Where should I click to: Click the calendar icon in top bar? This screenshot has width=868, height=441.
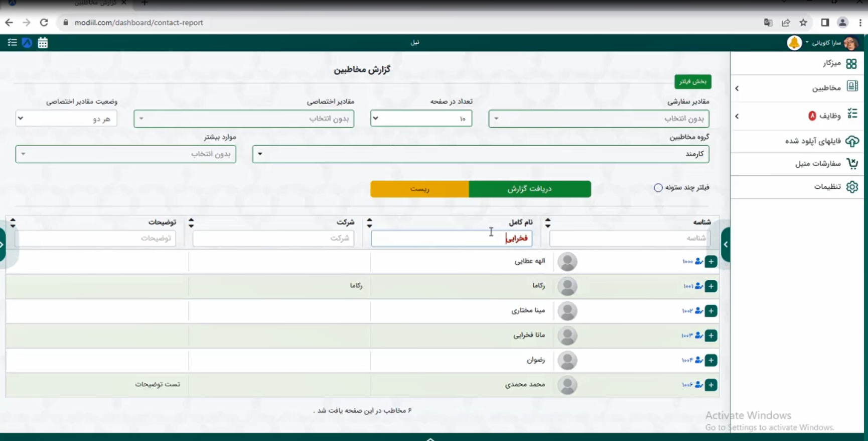[43, 43]
